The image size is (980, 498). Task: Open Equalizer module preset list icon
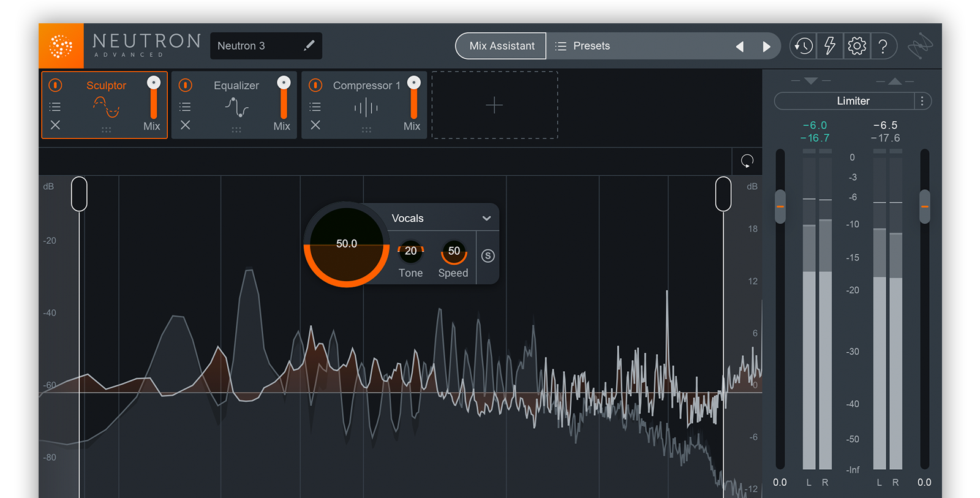(185, 107)
